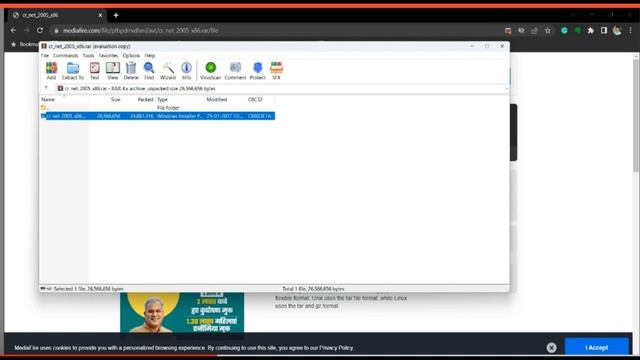Viewport: 640px width, 360px height.
Task: Click the SFX toolbar icon
Action: coord(276,71)
